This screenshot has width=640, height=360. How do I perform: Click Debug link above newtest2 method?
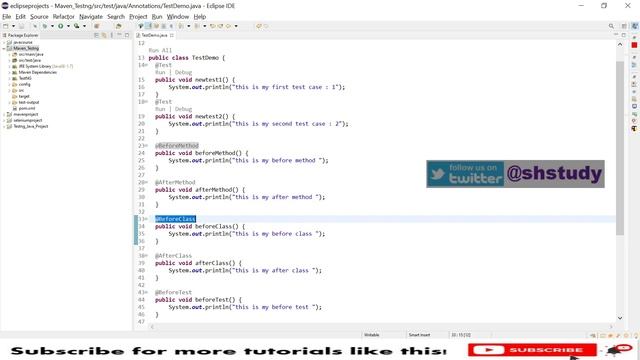click(183, 109)
